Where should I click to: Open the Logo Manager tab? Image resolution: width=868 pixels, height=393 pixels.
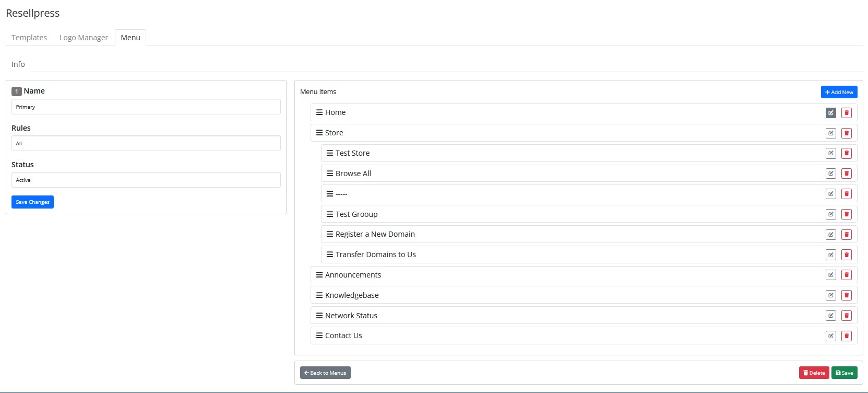pyautogui.click(x=84, y=38)
